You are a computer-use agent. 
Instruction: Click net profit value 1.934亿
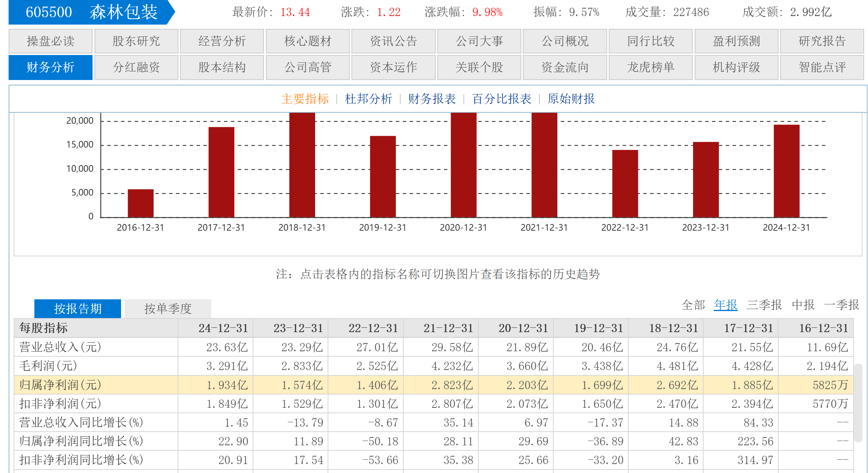227,385
